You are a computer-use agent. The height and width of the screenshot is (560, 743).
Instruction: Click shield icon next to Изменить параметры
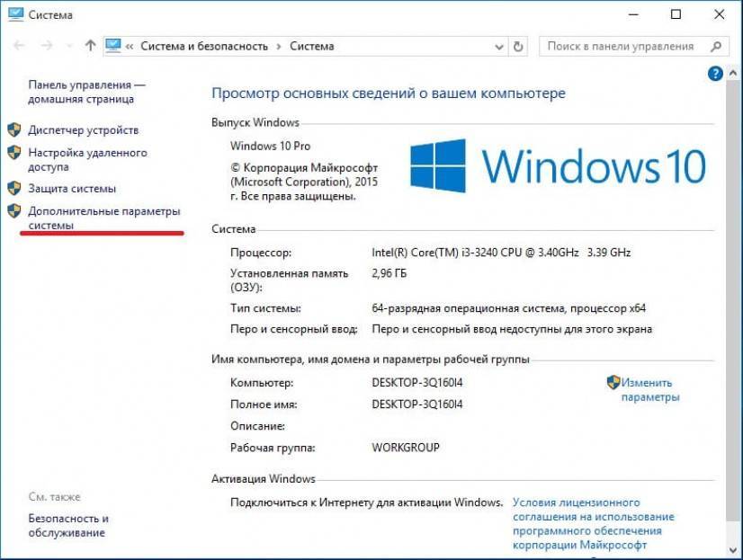click(613, 382)
